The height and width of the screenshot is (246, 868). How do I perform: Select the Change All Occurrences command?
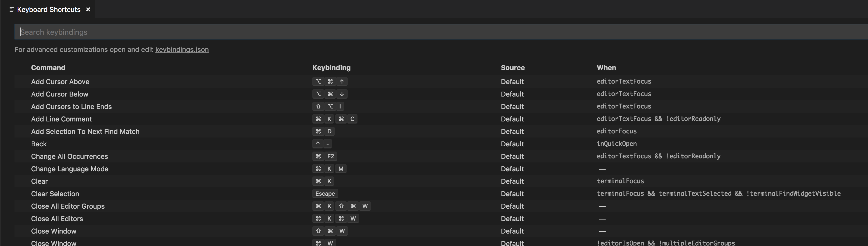pyautogui.click(x=70, y=156)
